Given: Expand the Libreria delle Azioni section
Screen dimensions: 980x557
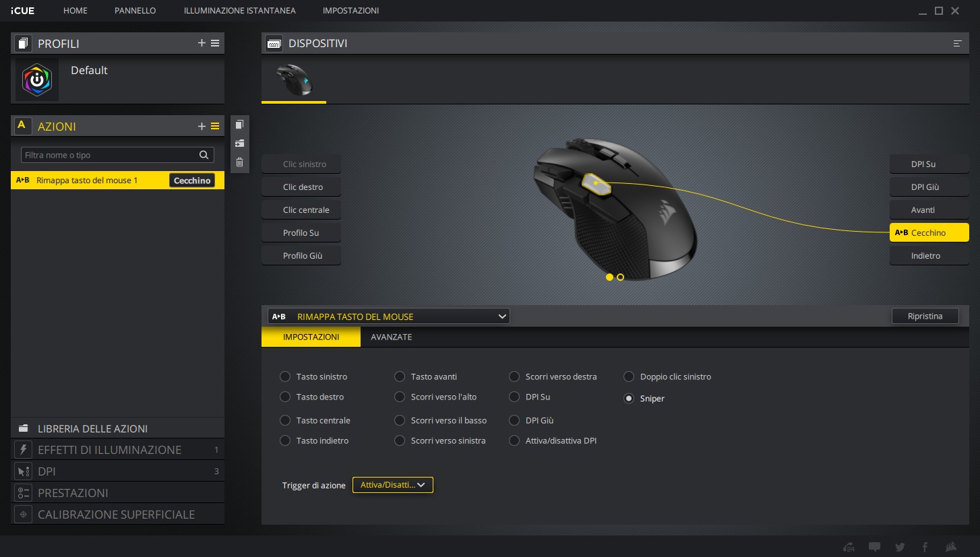Looking at the screenshot, I should 117,428.
